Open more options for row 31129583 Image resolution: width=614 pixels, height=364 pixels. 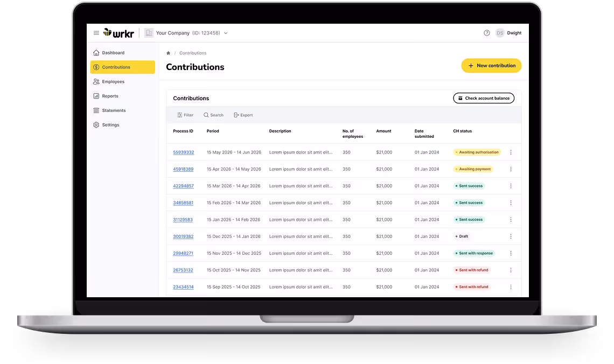(x=511, y=220)
